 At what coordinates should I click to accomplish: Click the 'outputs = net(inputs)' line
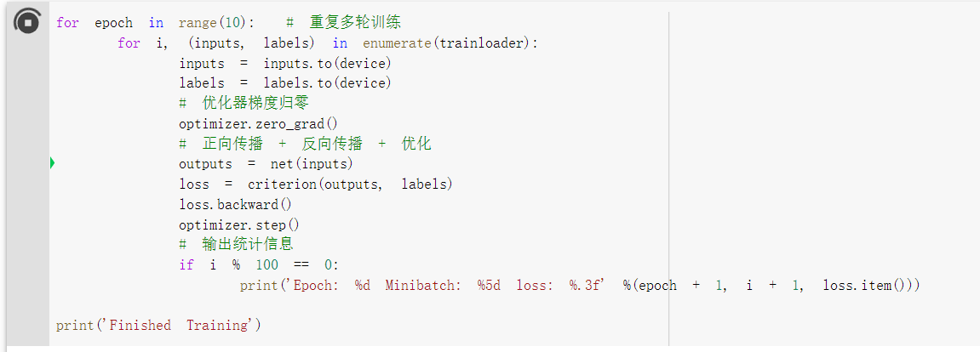pos(266,164)
